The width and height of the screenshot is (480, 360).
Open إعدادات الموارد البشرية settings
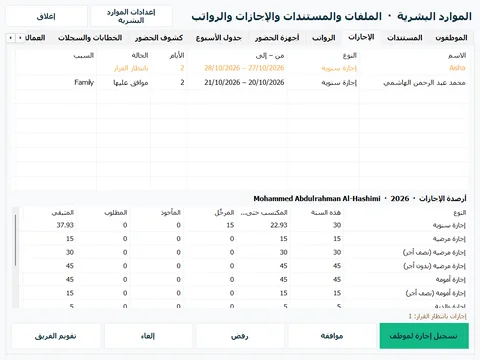(x=131, y=16)
